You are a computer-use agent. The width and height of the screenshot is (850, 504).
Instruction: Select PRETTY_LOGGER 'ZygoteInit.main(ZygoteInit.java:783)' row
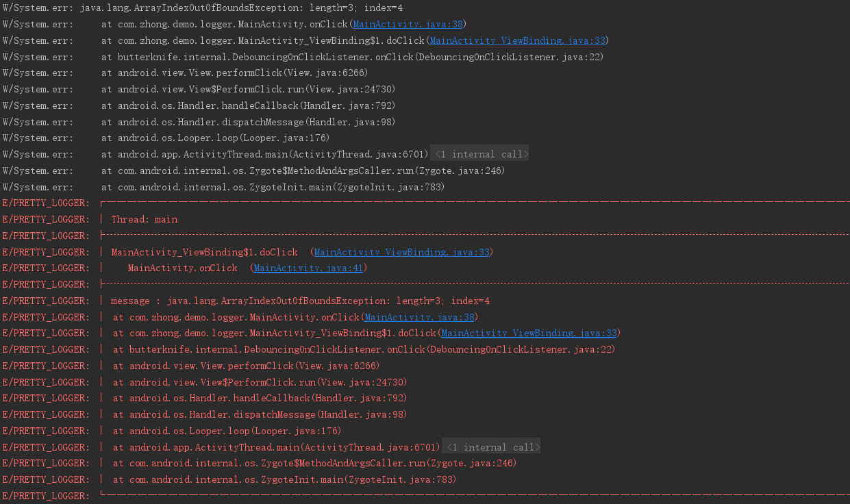(x=229, y=479)
